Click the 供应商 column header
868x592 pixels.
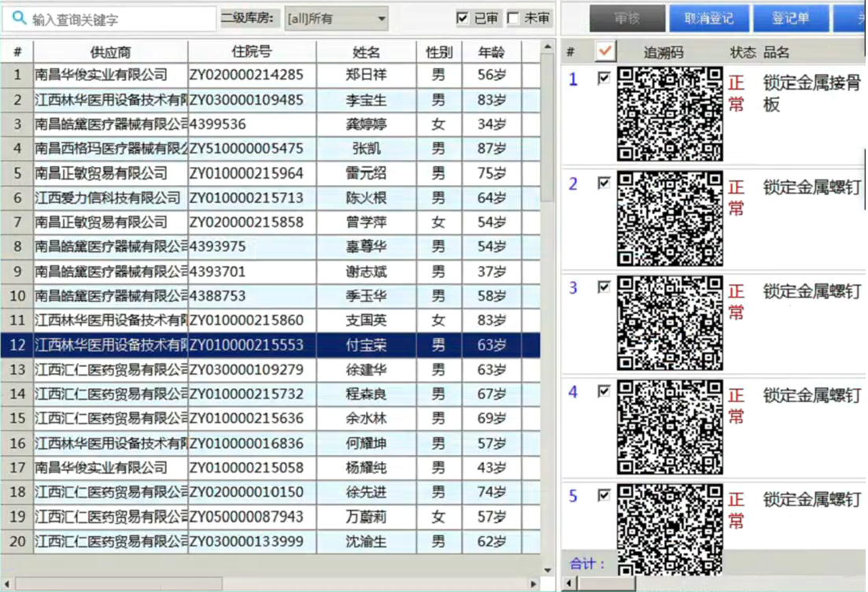pos(111,52)
